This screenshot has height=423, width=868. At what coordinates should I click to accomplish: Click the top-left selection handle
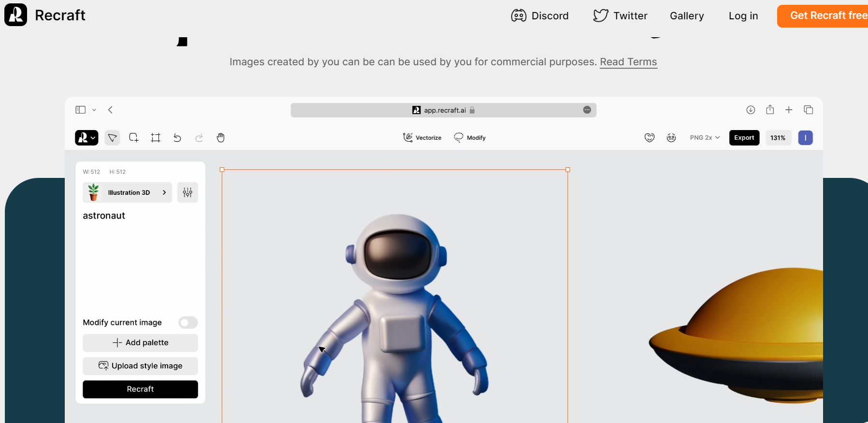pos(222,170)
